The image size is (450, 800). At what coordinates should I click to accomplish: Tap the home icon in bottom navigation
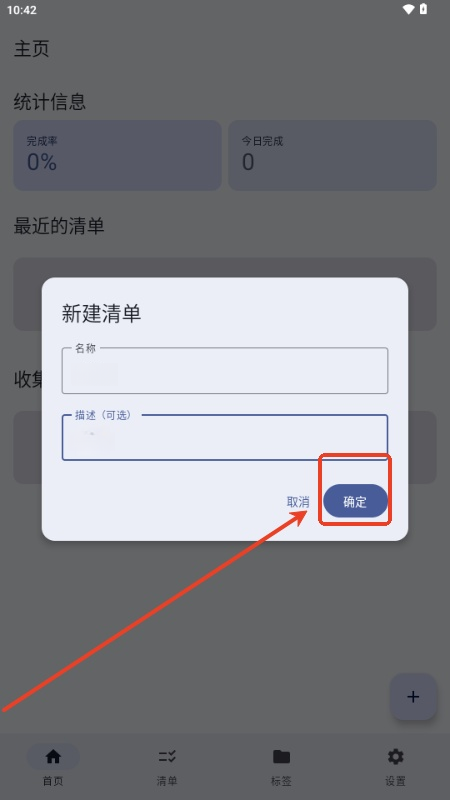pyautogui.click(x=53, y=756)
